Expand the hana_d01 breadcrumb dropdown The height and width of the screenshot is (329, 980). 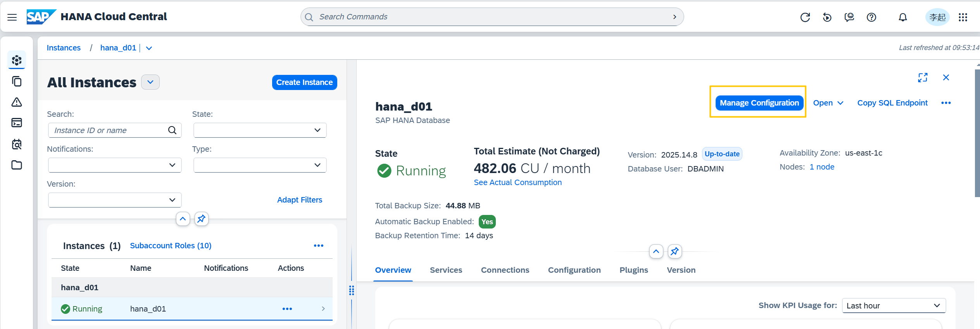click(x=149, y=48)
